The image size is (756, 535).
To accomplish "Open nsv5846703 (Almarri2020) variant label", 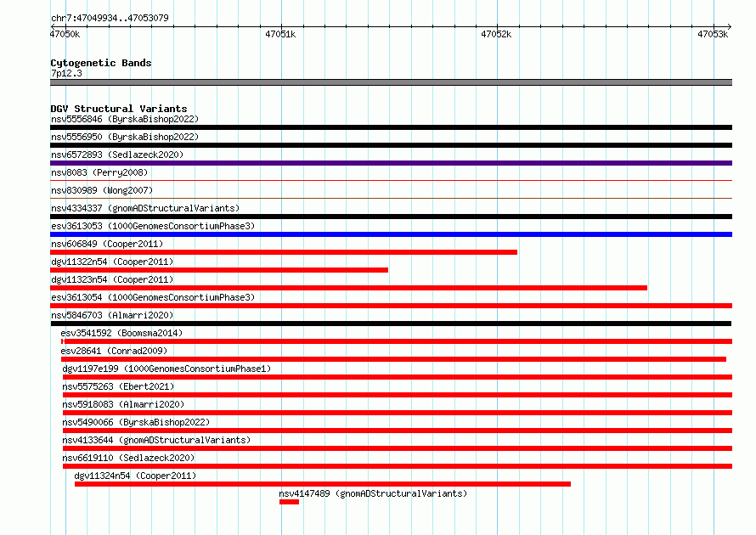I will [112, 315].
